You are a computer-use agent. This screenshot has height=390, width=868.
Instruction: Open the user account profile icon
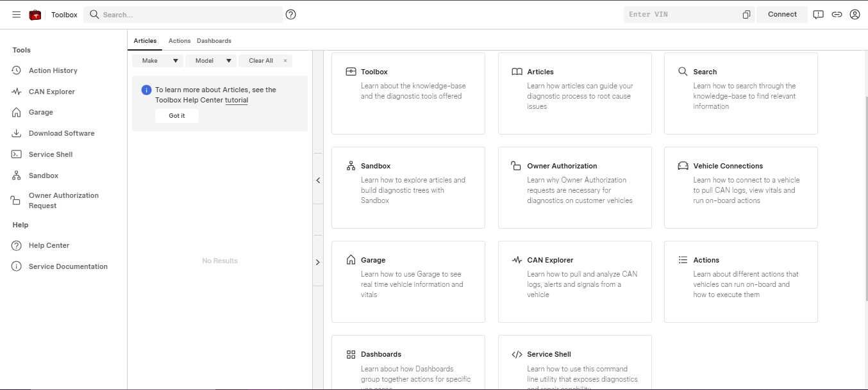coord(855,14)
